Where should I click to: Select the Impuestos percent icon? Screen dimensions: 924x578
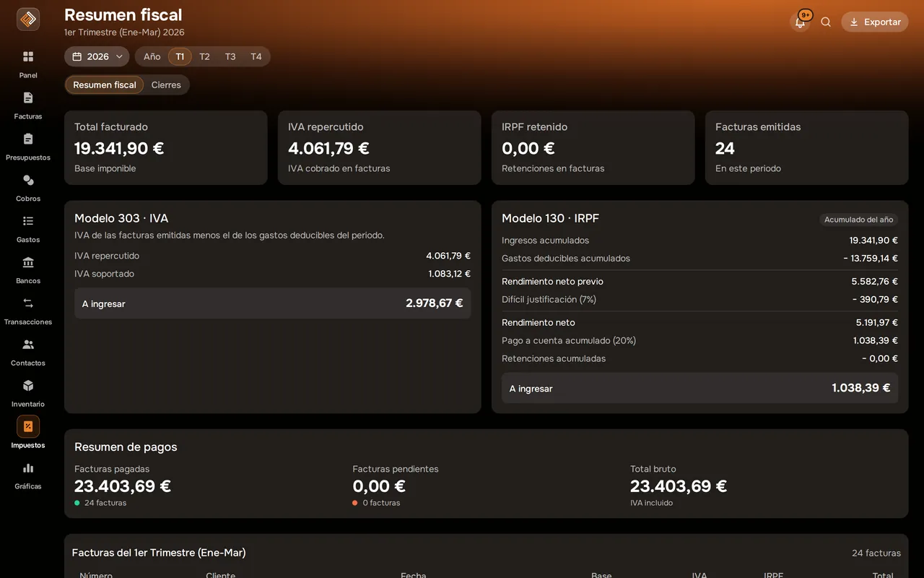(x=28, y=426)
